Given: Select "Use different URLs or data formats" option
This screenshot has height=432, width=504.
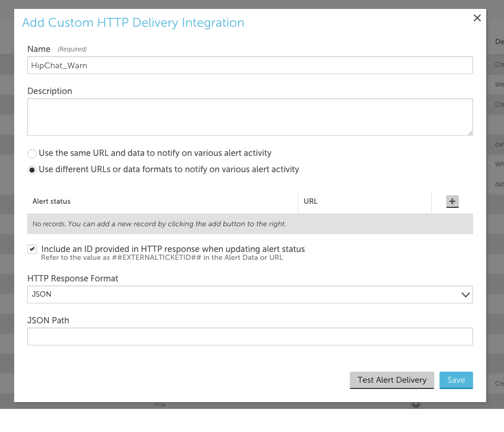Looking at the screenshot, I should [x=31, y=170].
